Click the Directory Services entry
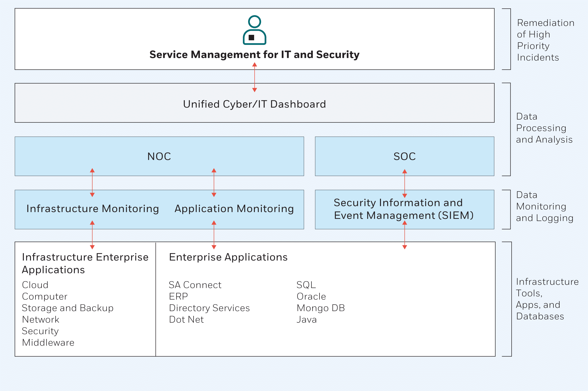Screen dimensions: 588x391 [x=209, y=308]
